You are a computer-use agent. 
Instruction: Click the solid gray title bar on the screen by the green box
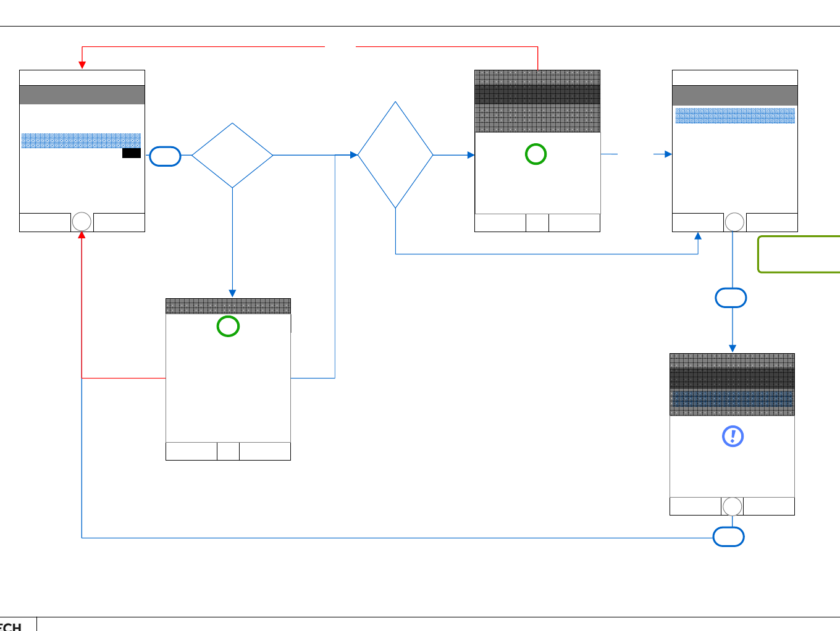coord(735,95)
